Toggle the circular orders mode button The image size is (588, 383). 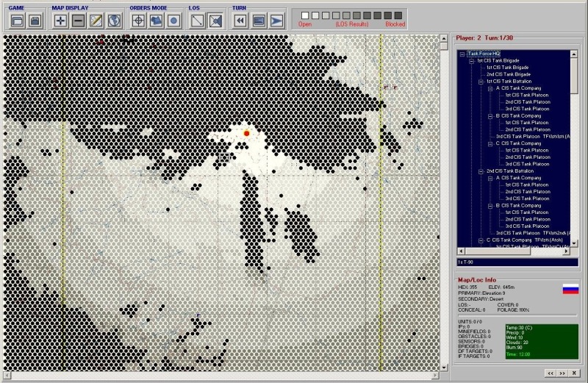point(173,21)
